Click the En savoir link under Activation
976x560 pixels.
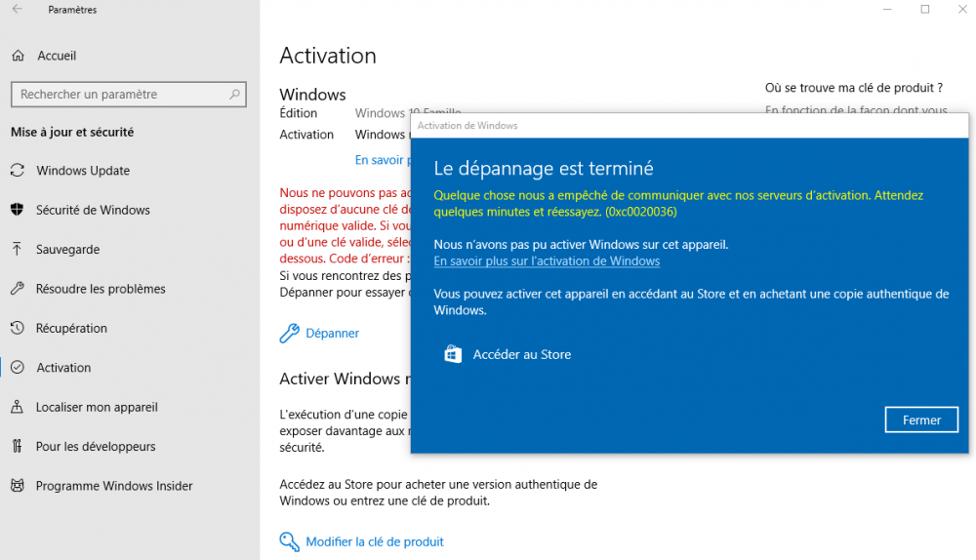pyautogui.click(x=383, y=160)
